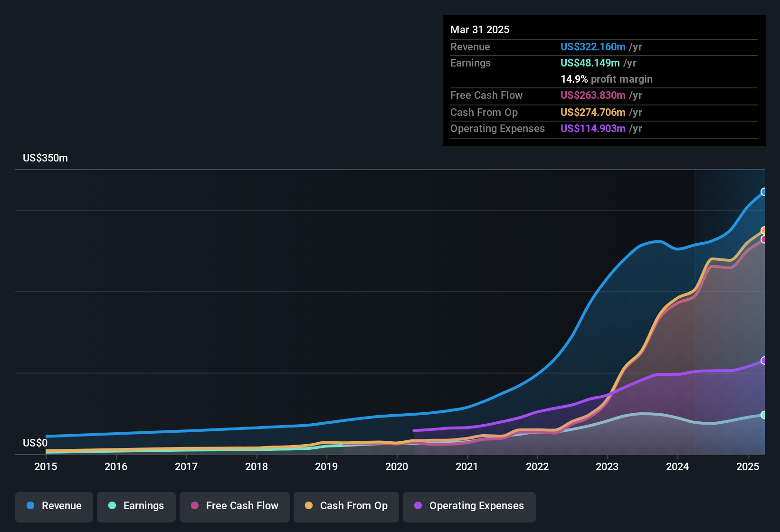The height and width of the screenshot is (532, 780).
Task: Click the US$350m axis label
Action: tap(45, 158)
